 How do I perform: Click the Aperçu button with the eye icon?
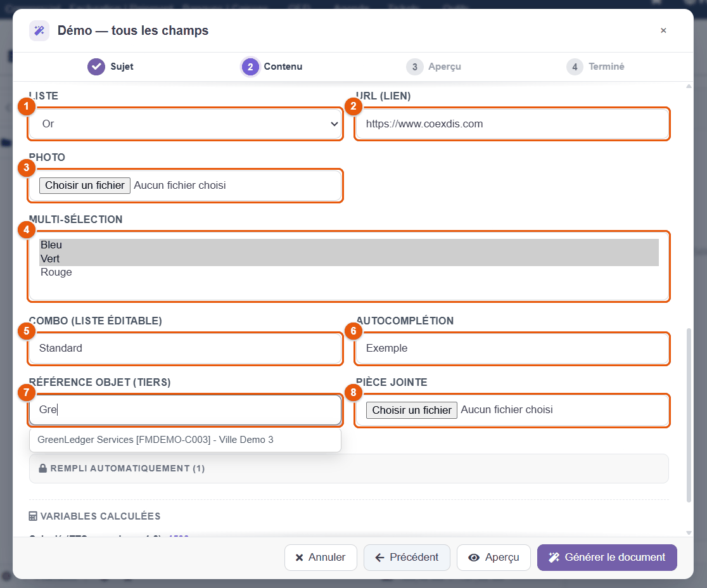point(494,558)
